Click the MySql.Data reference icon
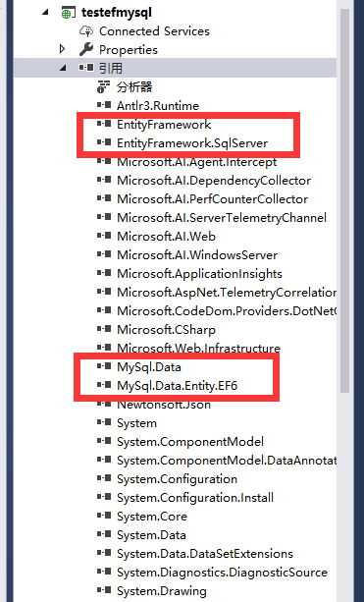 tap(104, 366)
